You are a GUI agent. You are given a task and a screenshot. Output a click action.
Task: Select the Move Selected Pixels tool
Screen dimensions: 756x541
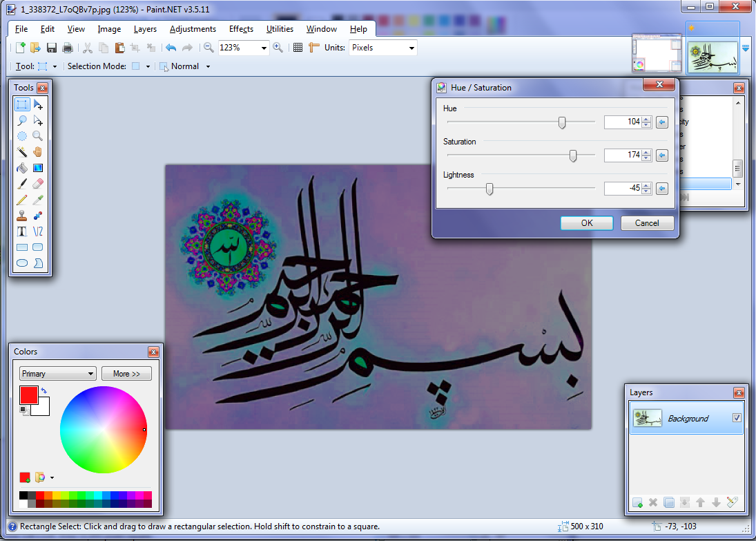tap(38, 104)
